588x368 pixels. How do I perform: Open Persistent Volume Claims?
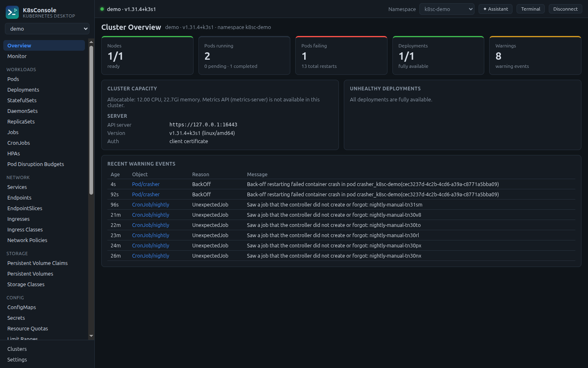click(x=44, y=263)
